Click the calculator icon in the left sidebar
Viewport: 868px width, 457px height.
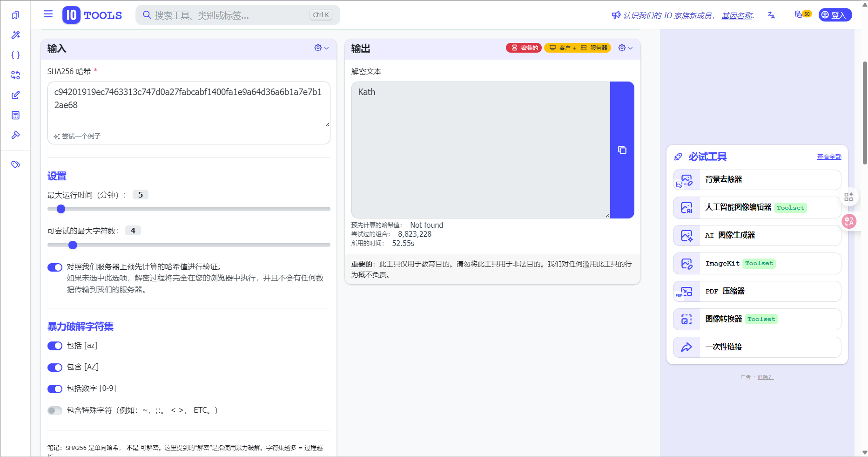(15, 115)
